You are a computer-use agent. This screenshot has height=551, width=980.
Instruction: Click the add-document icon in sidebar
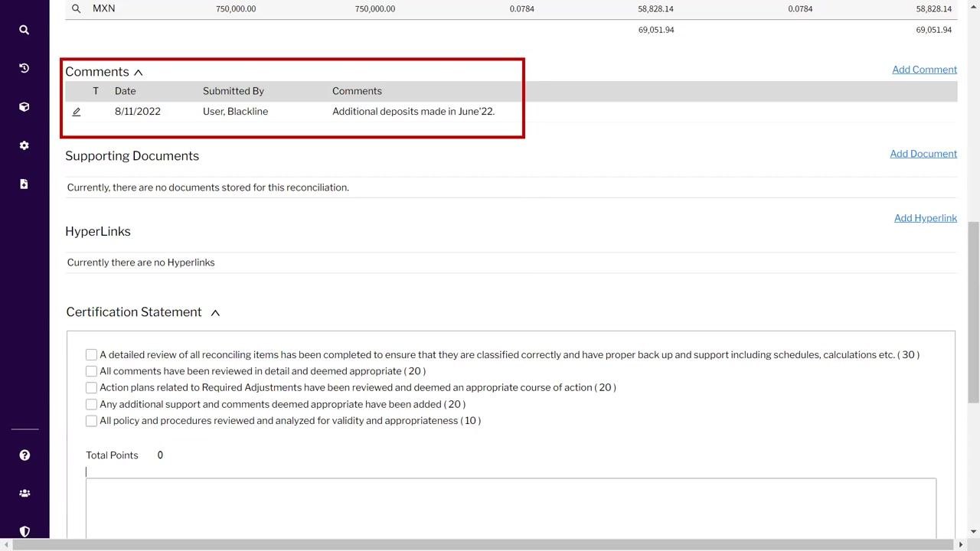coord(24,184)
